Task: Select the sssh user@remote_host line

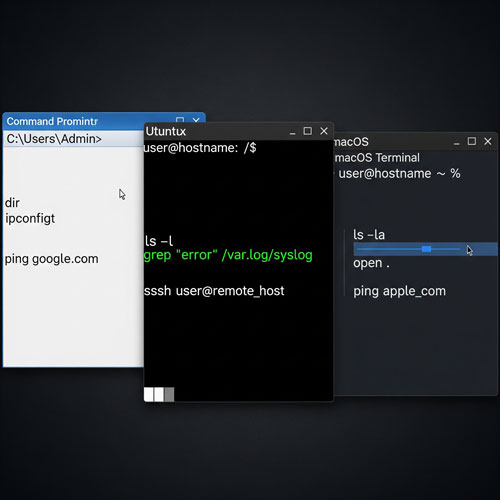Action: pos(214,291)
